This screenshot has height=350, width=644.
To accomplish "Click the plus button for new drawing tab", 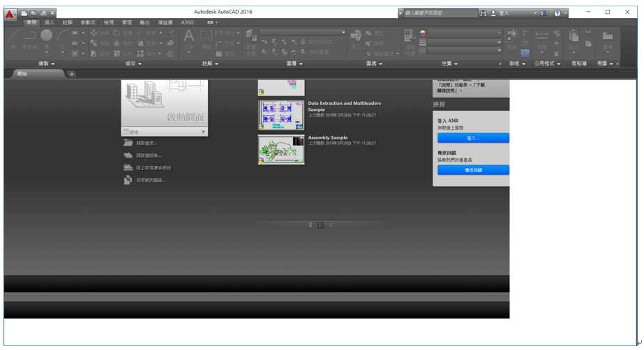I will click(71, 75).
